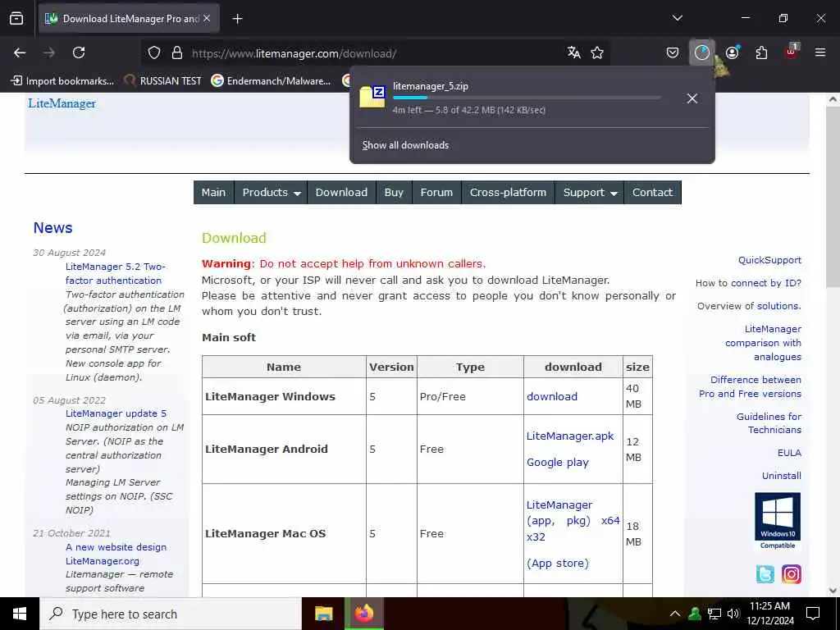Open the Save to Pocket icon
The width and height of the screenshot is (840, 630).
click(673, 52)
